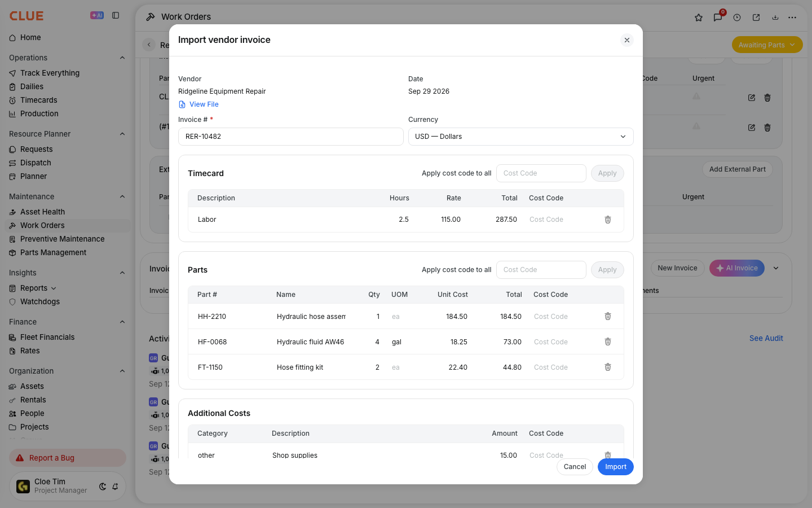Click the AI Invoice button
Viewport: 812px width, 508px height.
coord(737,268)
